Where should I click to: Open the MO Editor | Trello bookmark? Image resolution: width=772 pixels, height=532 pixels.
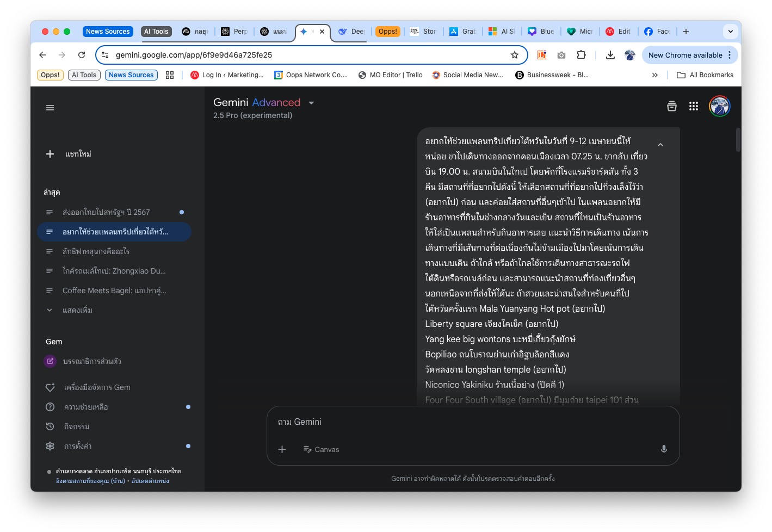[390, 75]
